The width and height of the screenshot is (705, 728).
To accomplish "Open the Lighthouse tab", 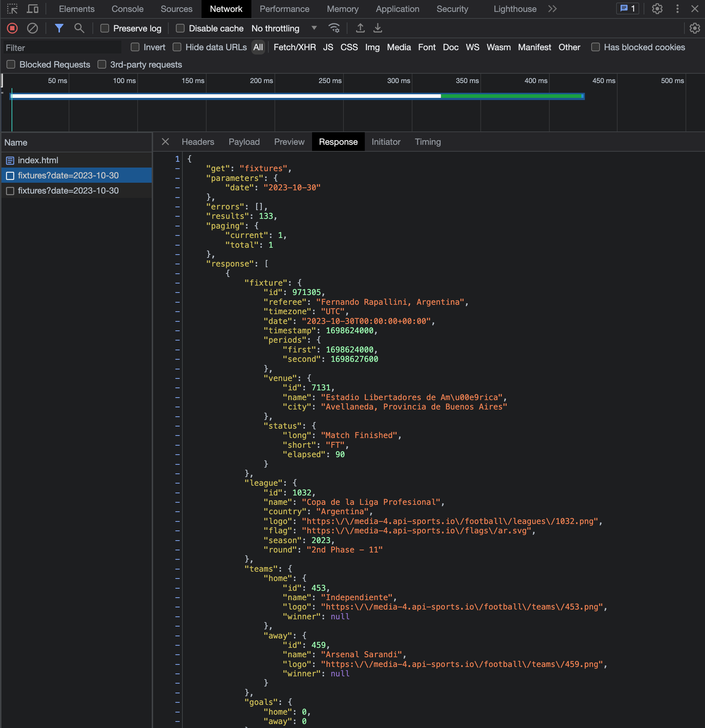I will point(515,9).
